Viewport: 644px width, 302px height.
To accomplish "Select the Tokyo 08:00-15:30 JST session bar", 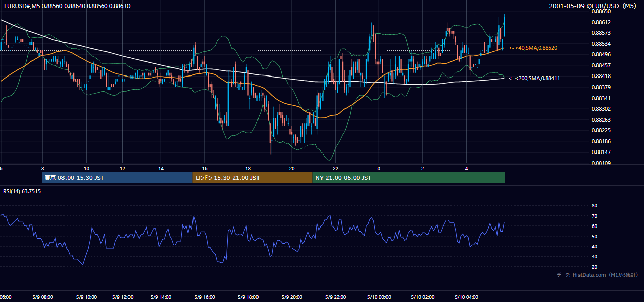I will pos(117,178).
